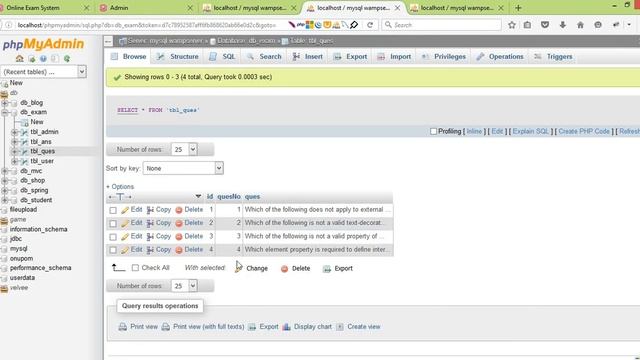
Task: Click the log out icon beside home
Action: [31, 59]
